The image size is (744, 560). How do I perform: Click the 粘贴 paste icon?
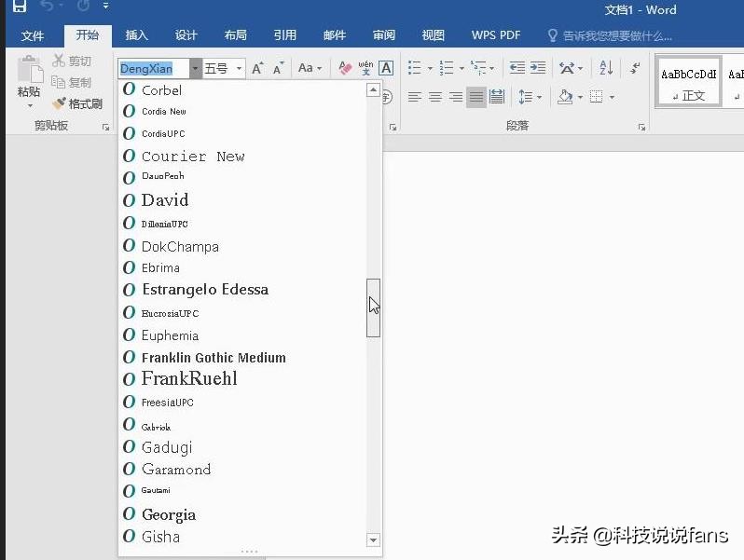(30, 70)
